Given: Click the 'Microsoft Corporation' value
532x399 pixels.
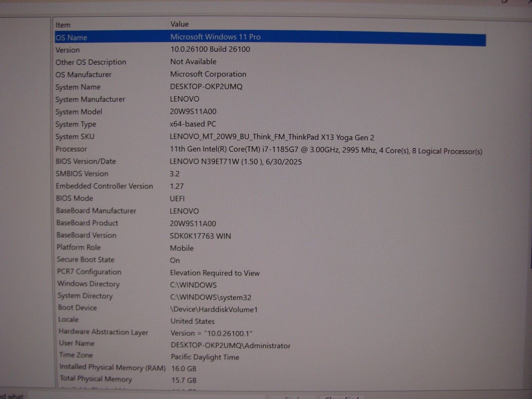Looking at the screenshot, I should click(x=208, y=74).
